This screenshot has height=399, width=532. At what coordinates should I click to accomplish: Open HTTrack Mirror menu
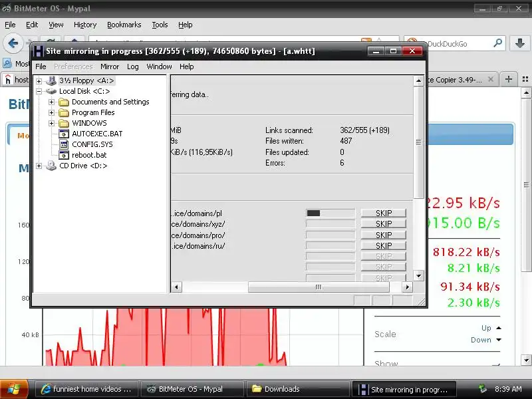pyautogui.click(x=110, y=66)
